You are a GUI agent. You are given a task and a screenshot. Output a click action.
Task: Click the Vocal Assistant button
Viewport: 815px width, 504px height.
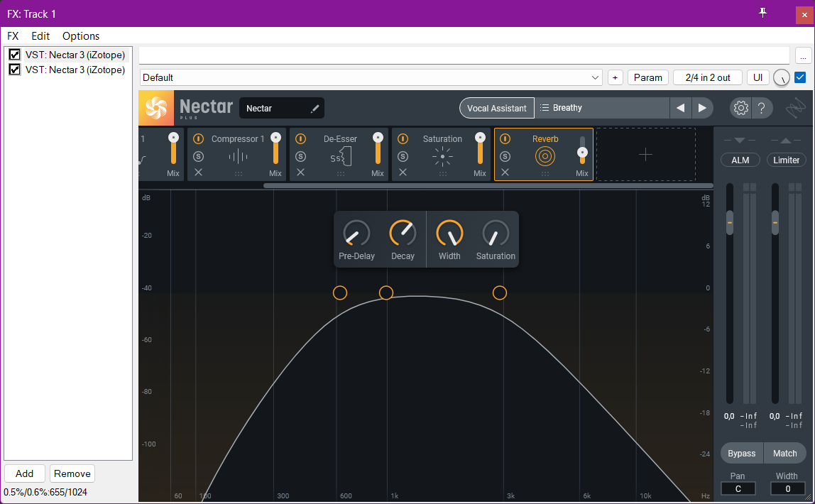(496, 108)
